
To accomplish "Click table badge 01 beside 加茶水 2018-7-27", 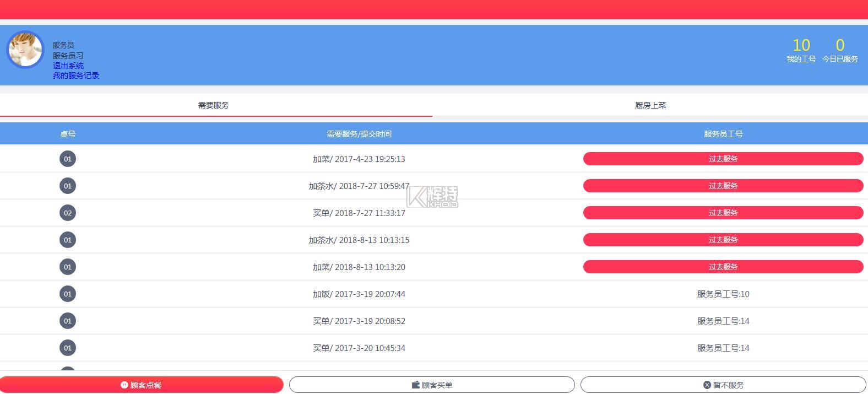I will 68,186.
